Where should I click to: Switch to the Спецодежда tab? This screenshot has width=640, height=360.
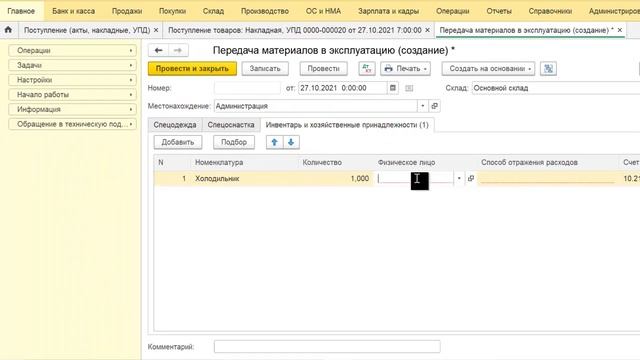[175, 125]
